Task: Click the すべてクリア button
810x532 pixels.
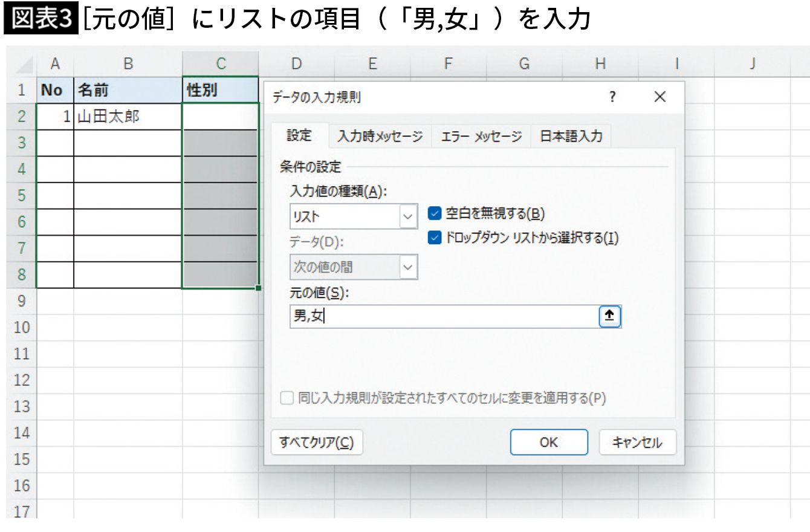Action: click(x=316, y=443)
